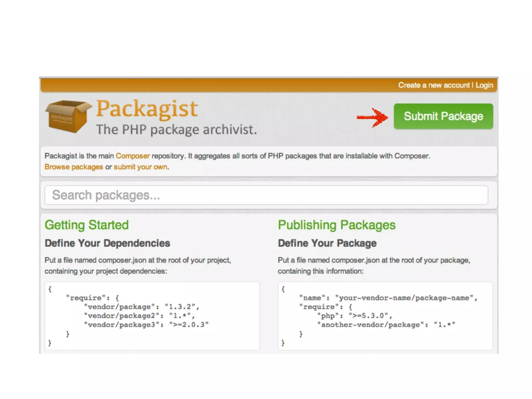Select the Publishing Packages heading

tap(337, 225)
